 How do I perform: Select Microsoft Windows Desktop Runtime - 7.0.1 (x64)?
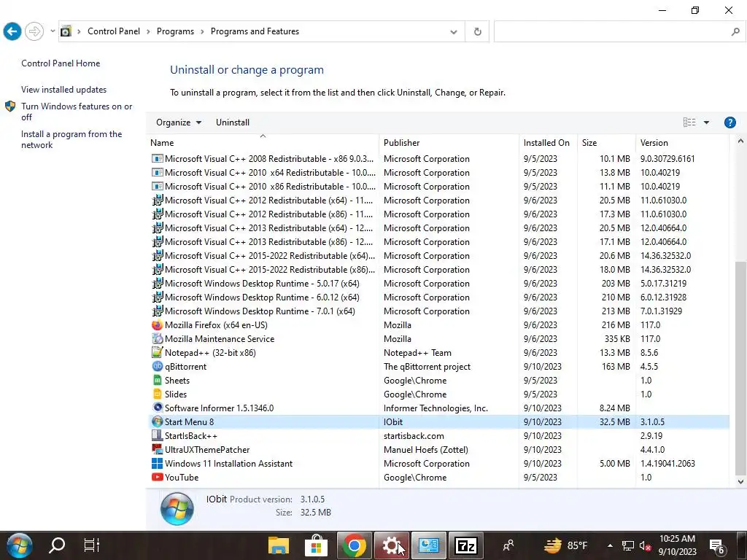438,311
